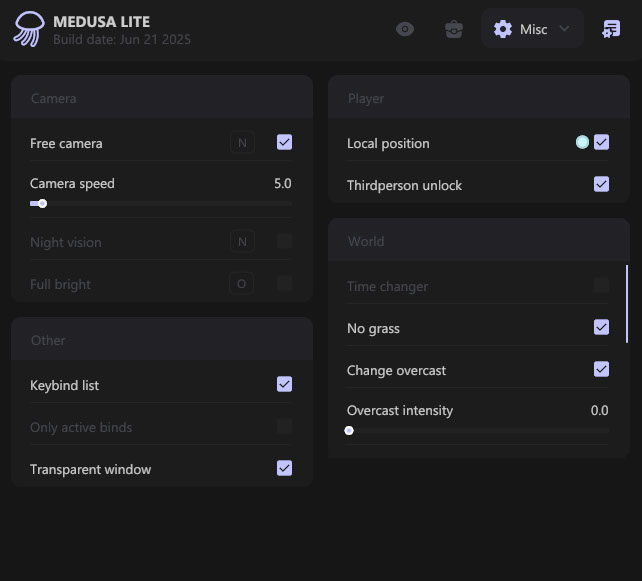
Task: Open the Local position color swatch
Action: pyautogui.click(x=582, y=143)
